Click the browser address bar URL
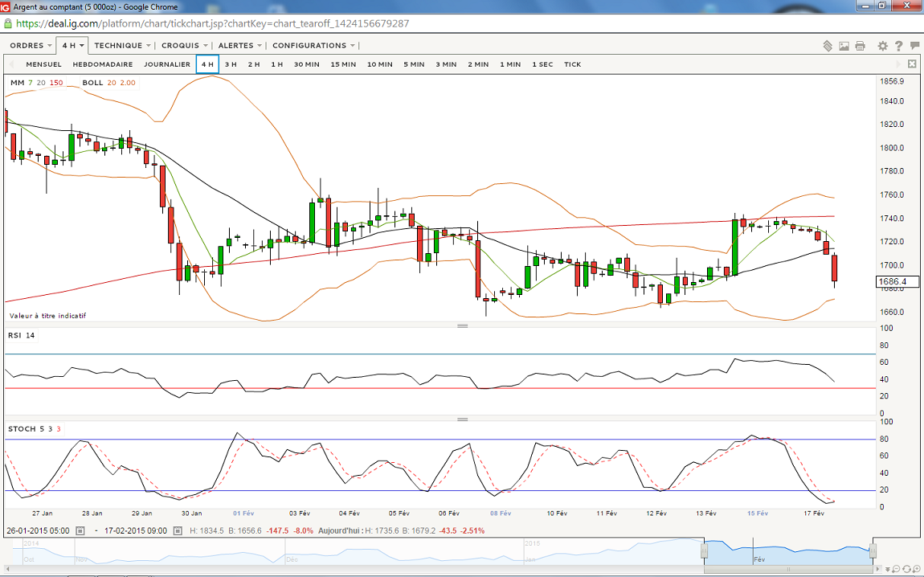The width and height of the screenshot is (924, 577). coord(212,23)
